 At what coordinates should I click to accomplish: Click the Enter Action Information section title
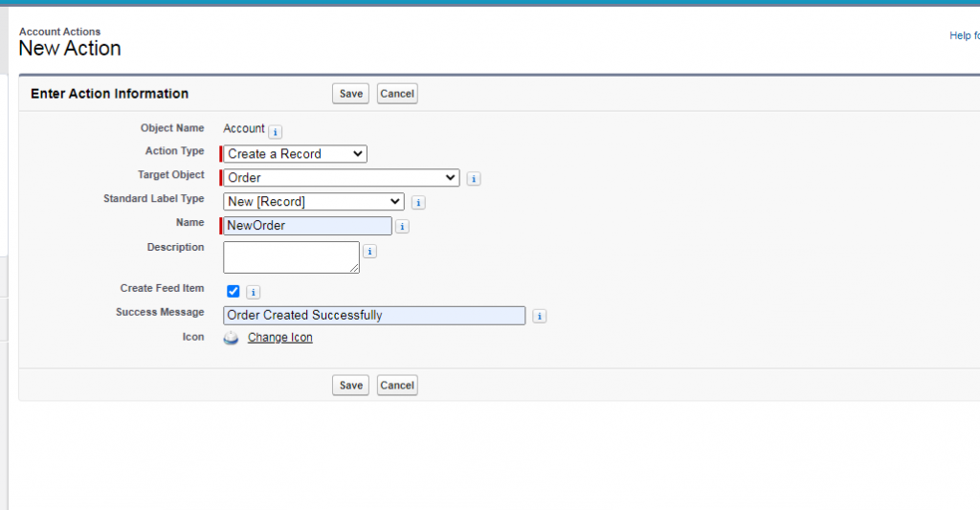point(109,94)
